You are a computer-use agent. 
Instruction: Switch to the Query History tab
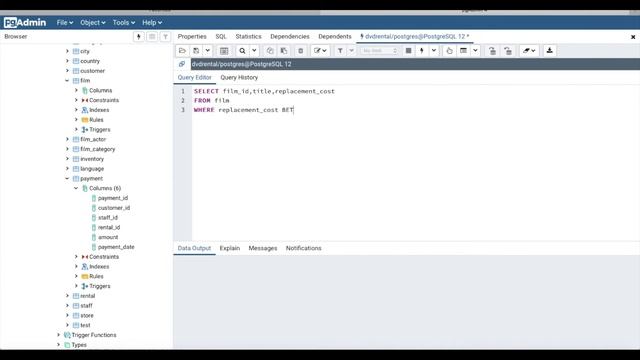point(239,78)
